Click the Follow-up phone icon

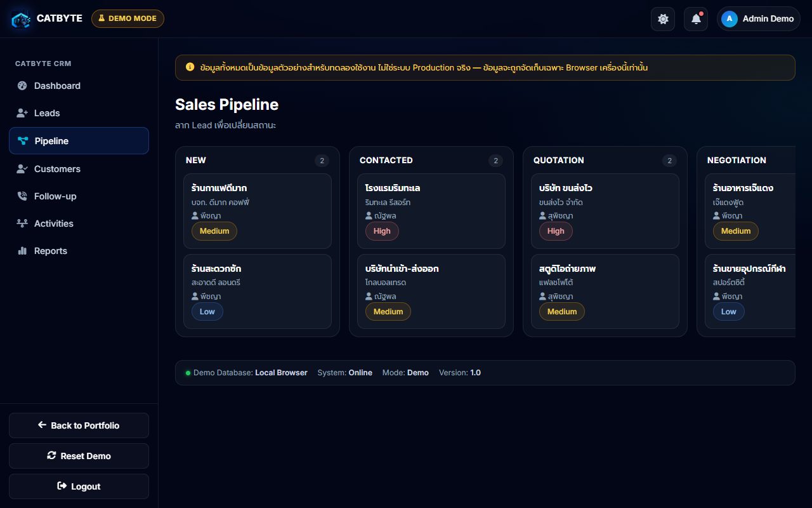click(x=22, y=196)
